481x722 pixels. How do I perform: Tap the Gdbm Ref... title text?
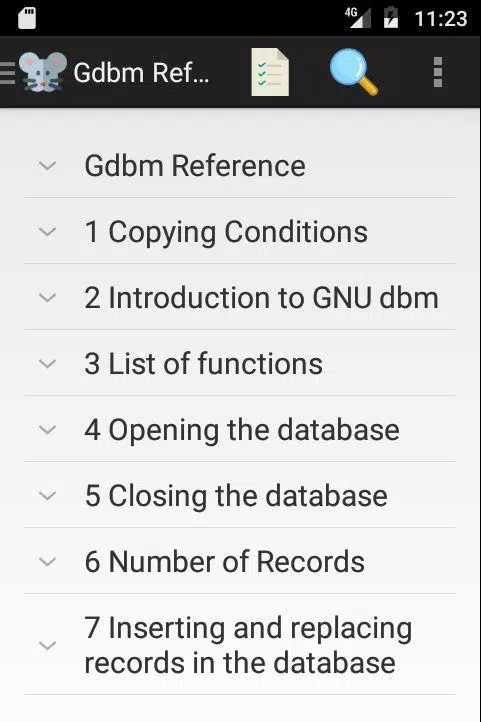click(141, 73)
